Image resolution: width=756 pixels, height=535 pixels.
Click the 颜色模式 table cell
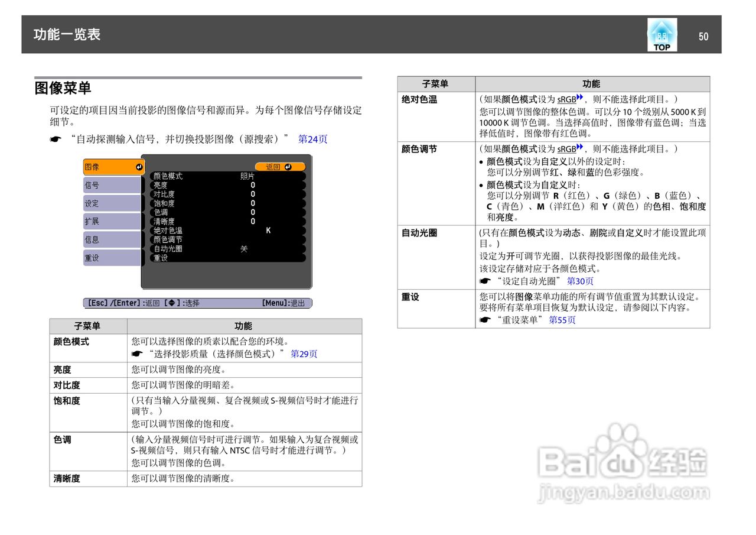click(x=88, y=348)
